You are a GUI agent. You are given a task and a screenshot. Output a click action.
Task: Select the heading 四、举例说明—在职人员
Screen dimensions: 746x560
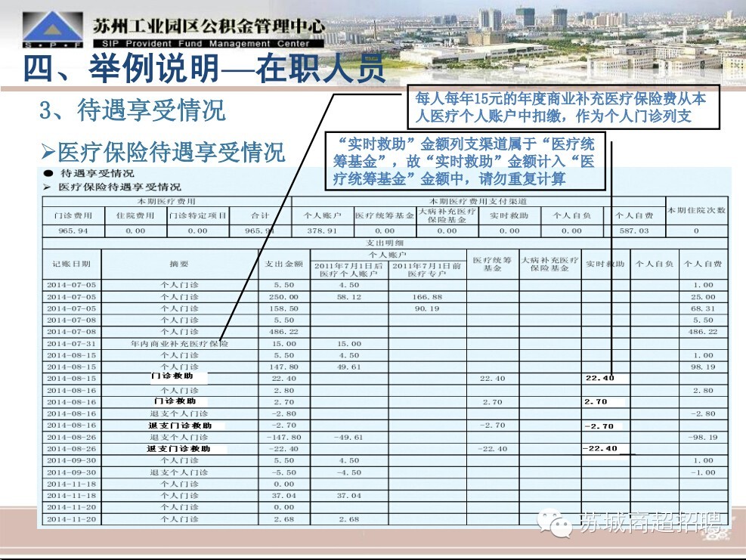click(x=204, y=69)
